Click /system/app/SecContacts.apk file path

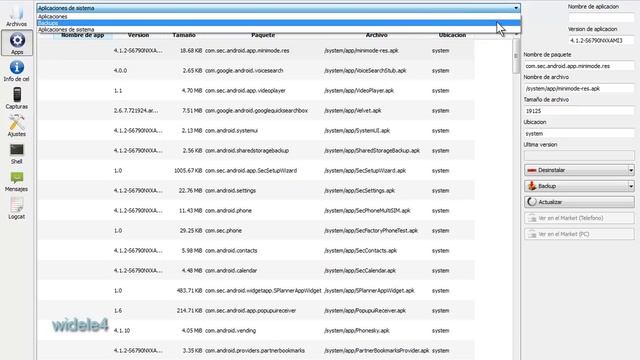[360, 251]
